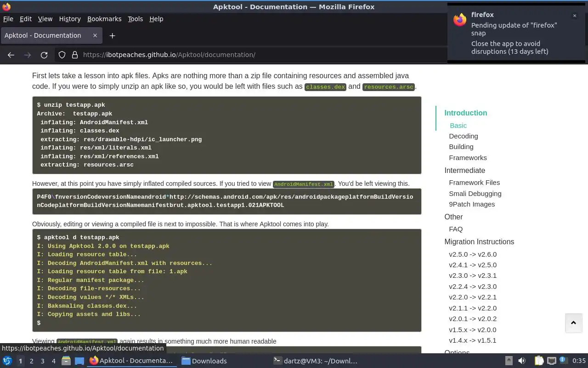The width and height of the screenshot is (588, 368).
Task: Click the clock showing 0:35
Action: [579, 361]
